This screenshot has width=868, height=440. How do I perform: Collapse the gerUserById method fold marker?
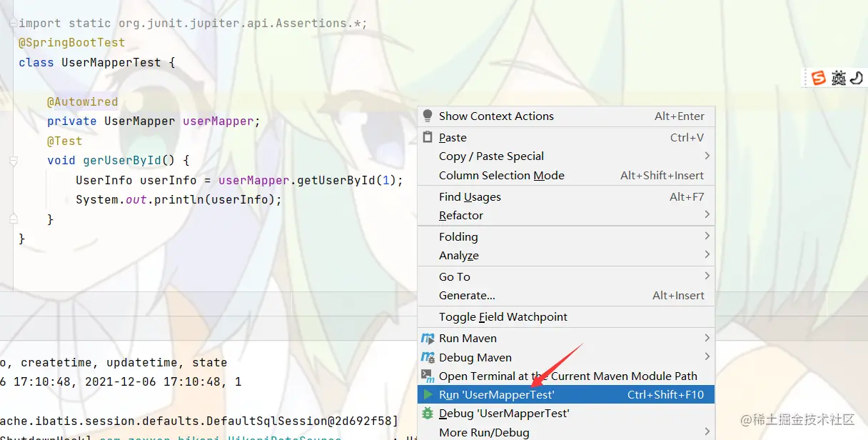13,161
